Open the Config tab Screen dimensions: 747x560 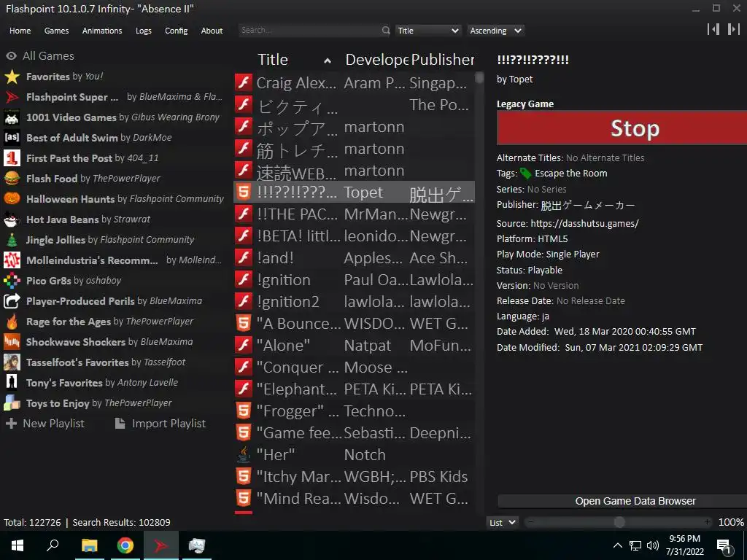177,31
